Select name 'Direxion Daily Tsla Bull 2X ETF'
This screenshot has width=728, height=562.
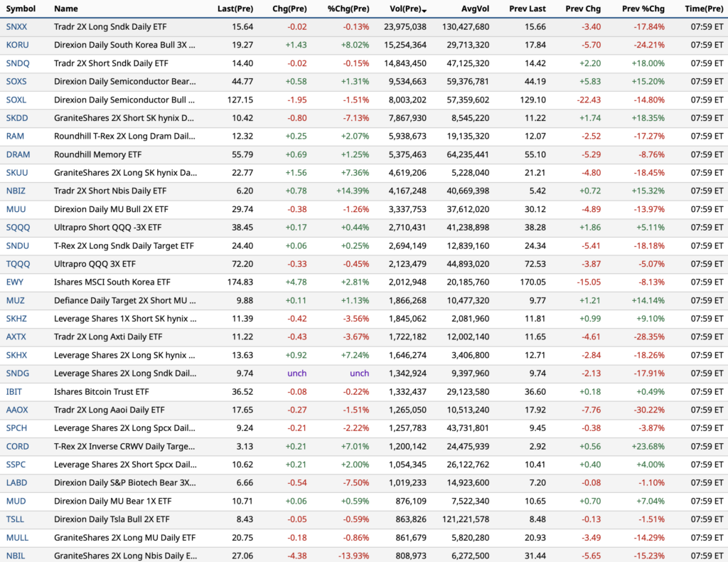click(112, 519)
